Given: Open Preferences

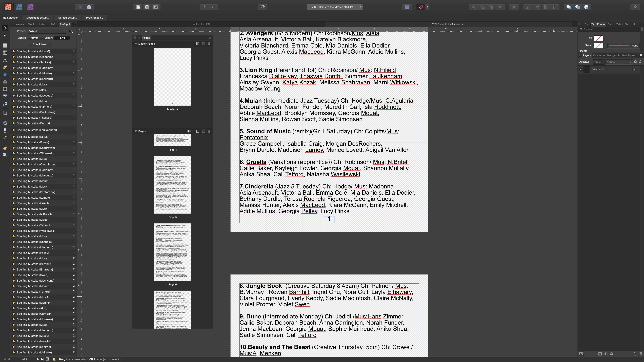Looking at the screenshot, I should [94, 18].
